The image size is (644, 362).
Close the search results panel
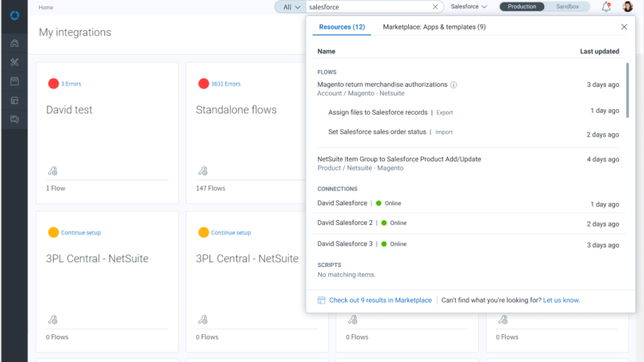tap(624, 27)
